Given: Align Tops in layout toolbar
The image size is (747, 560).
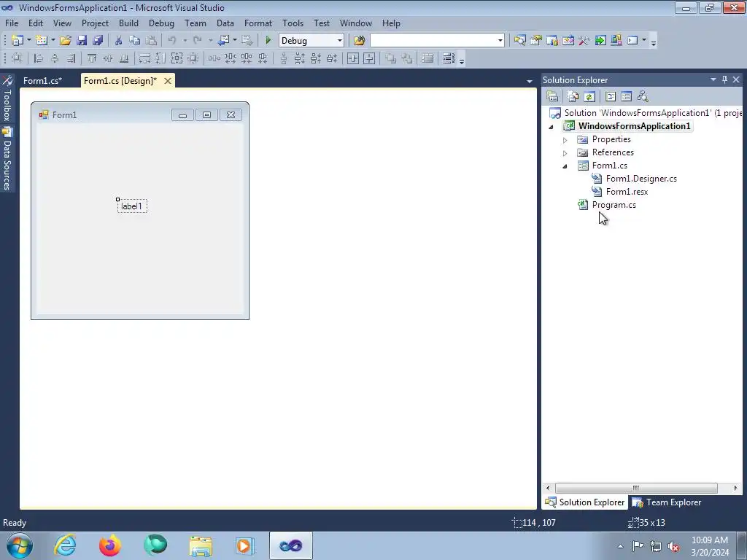Looking at the screenshot, I should (x=92, y=58).
